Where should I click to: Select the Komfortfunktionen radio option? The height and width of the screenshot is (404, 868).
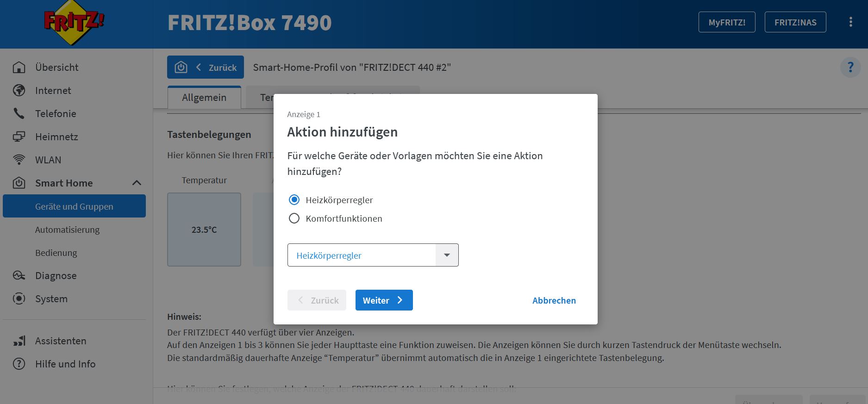tap(294, 218)
